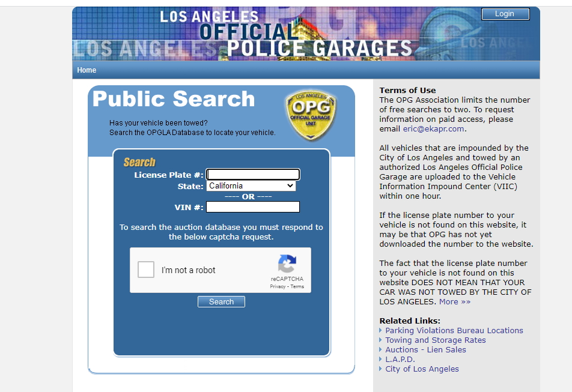The width and height of the screenshot is (572, 392).
Task: Click the Los Angeles Official Police Garages banner
Action: [x=306, y=34]
